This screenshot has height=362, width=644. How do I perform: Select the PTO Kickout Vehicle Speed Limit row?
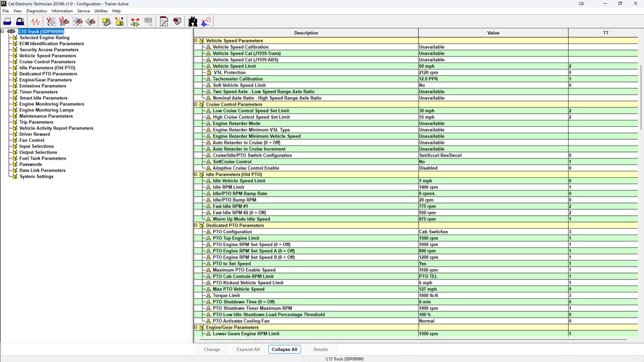point(415,283)
